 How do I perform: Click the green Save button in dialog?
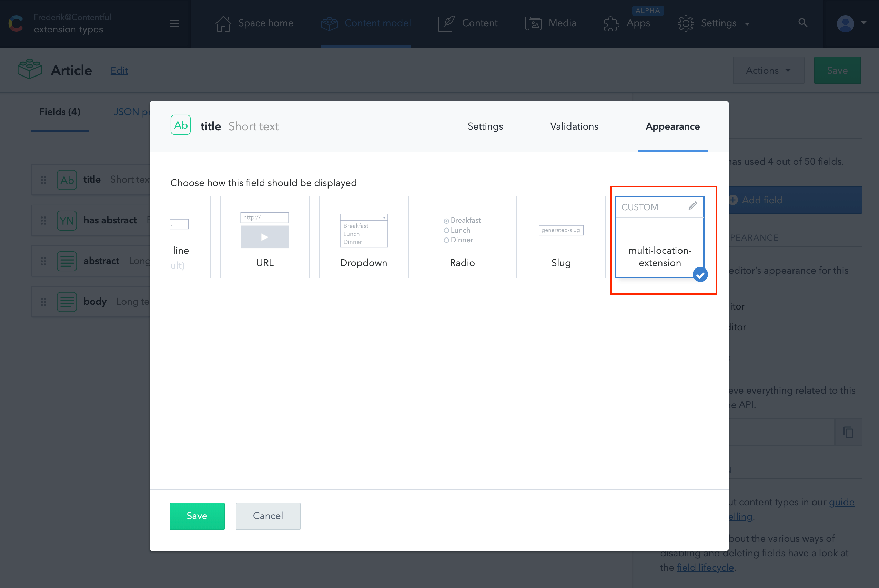click(197, 516)
